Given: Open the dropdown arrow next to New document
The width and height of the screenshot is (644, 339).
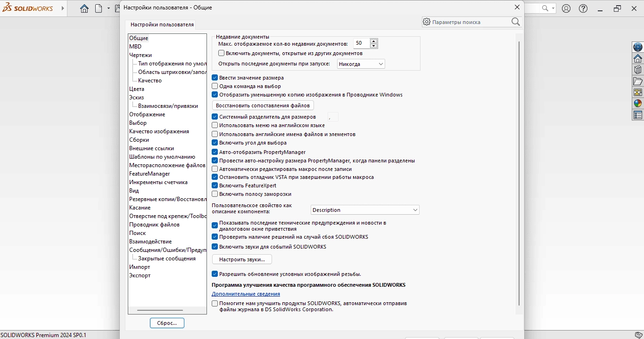Looking at the screenshot, I should (x=108, y=8).
